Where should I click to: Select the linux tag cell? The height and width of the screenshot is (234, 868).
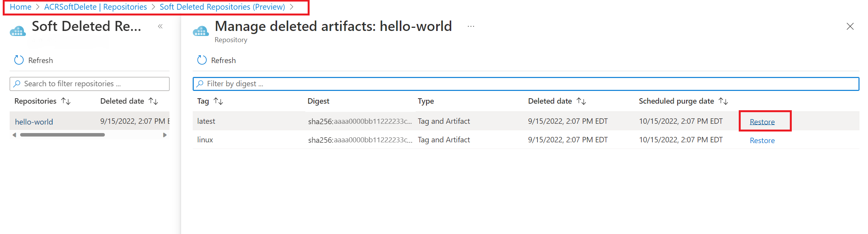pos(205,140)
